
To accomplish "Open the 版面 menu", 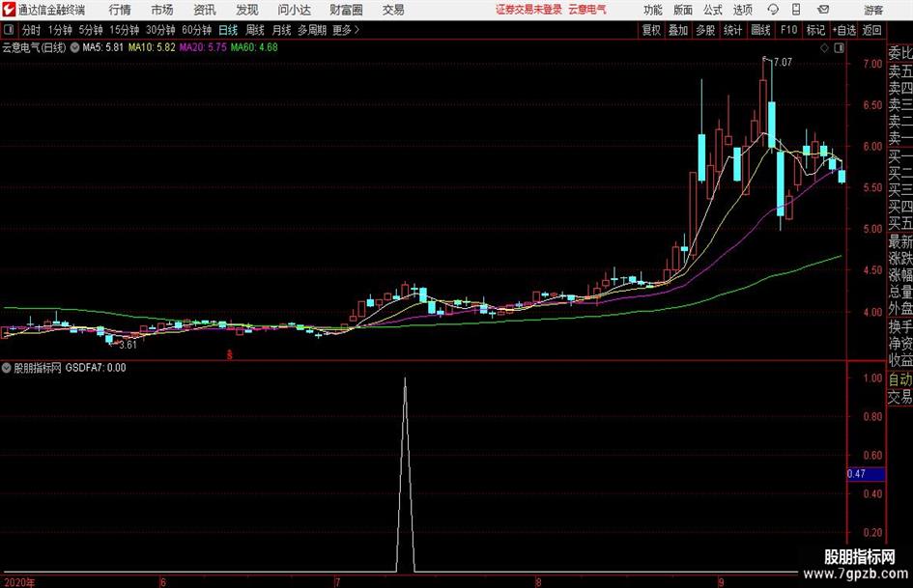I will pos(683,10).
